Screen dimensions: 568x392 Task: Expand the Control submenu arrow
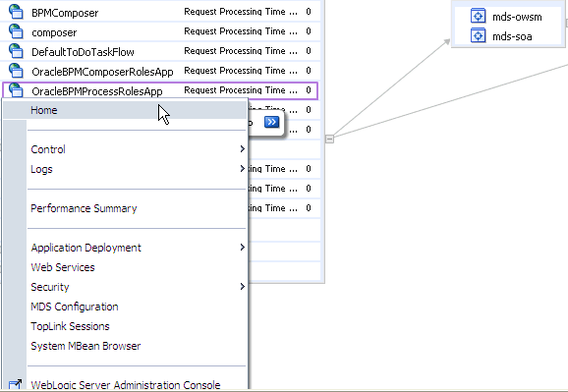pyautogui.click(x=243, y=149)
